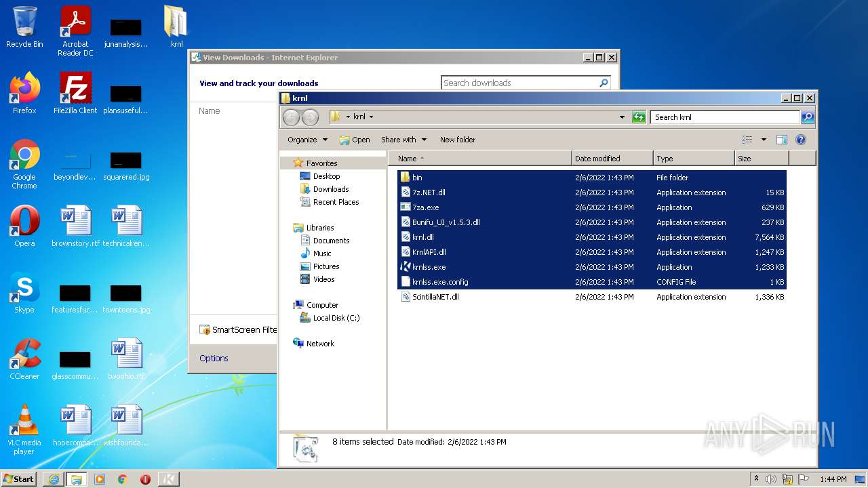The image size is (868, 488).
Task: Select Local Disk (C:) in navigation
Action: tap(336, 318)
